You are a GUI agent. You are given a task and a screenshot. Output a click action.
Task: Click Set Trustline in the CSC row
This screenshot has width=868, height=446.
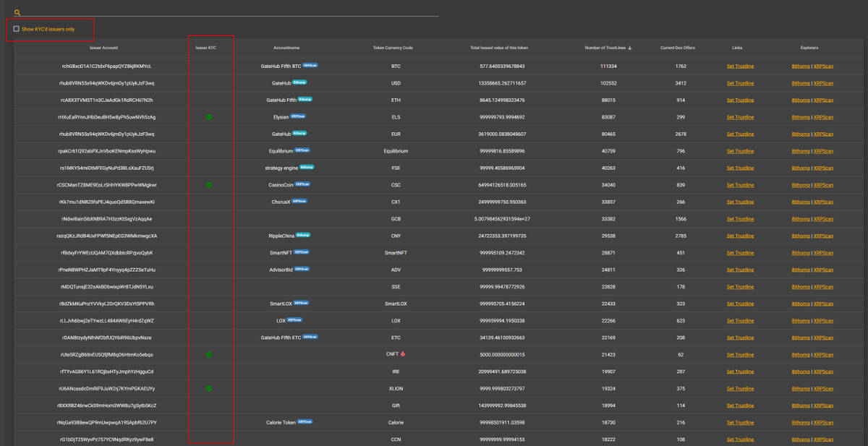click(x=740, y=185)
